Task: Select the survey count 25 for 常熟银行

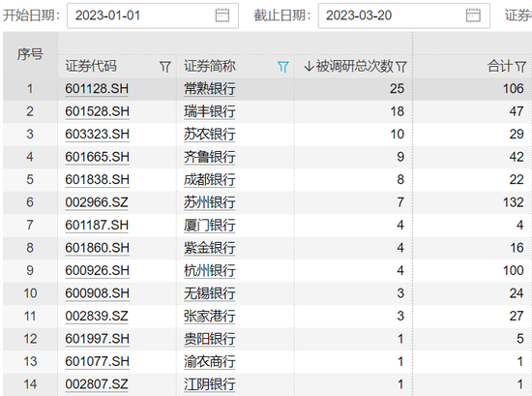Action: pos(397,89)
